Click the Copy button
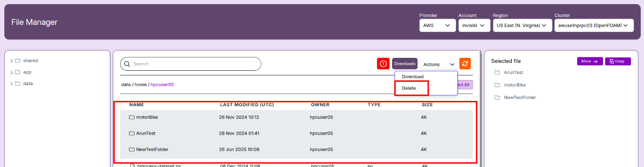 point(618,61)
